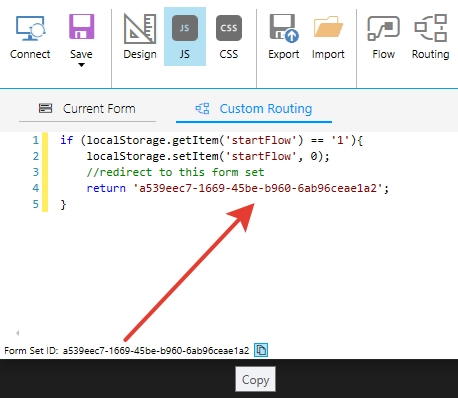Switch to the Current Form tab
The width and height of the screenshot is (458, 398).
click(87, 109)
